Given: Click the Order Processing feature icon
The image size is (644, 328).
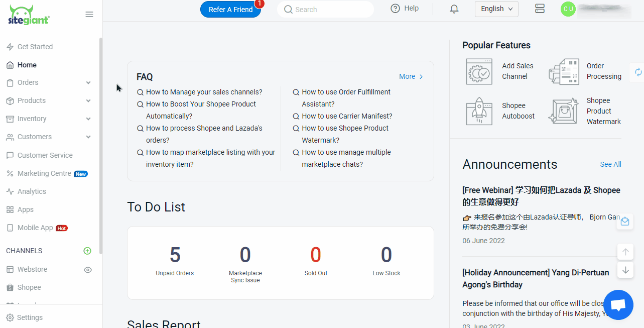Looking at the screenshot, I should coord(564,71).
